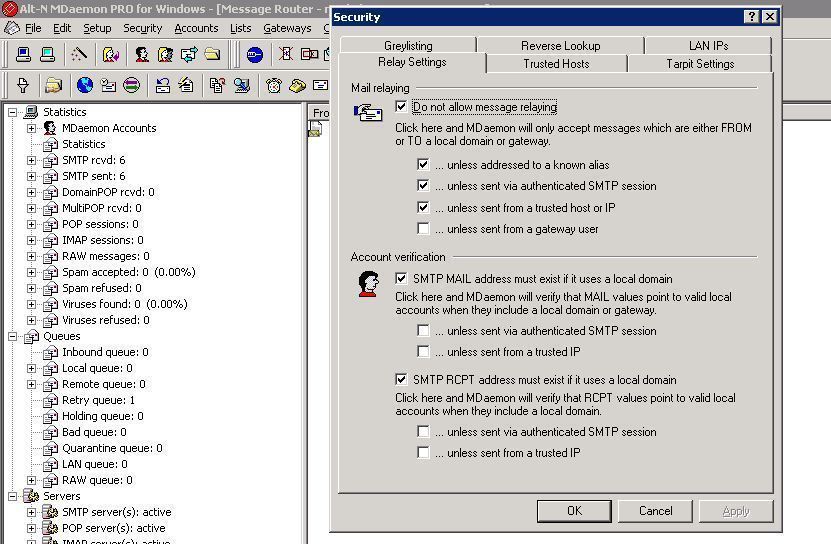Click the mail exchange arrows toolbar icon

pyautogui.click(x=189, y=54)
